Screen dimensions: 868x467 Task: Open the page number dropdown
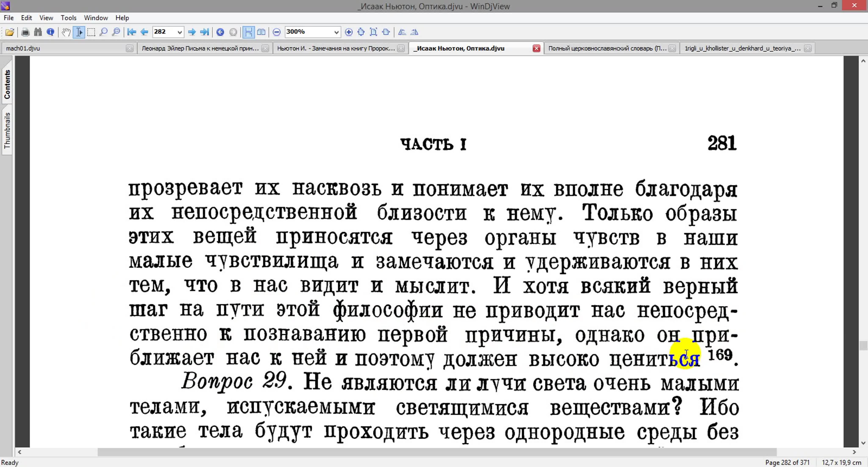pyautogui.click(x=180, y=32)
